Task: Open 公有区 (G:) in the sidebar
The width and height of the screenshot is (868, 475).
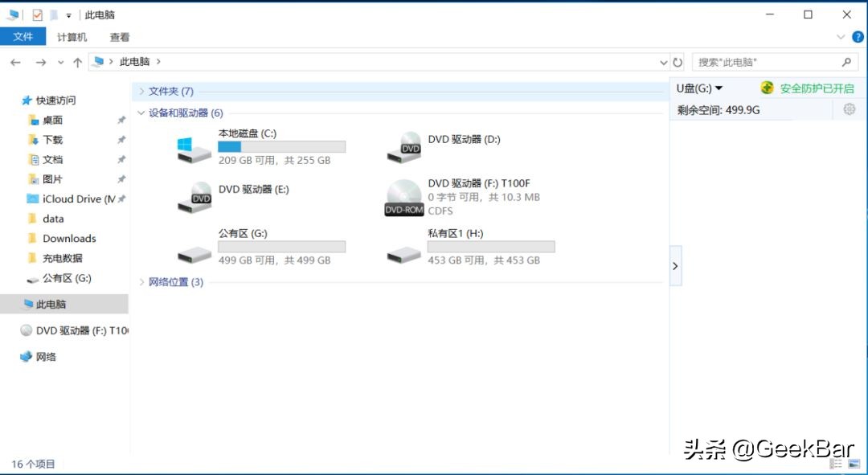Action: pos(67,278)
